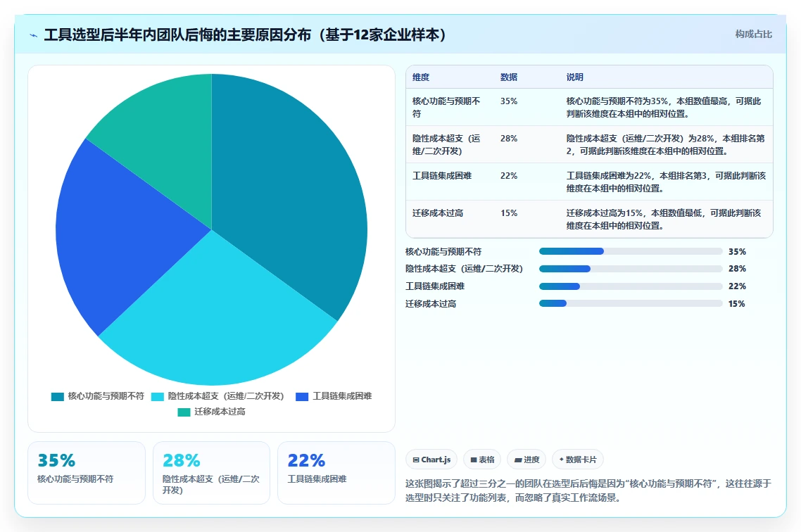
Task: Click the 35% value beside first progress bar
Action: (737, 252)
